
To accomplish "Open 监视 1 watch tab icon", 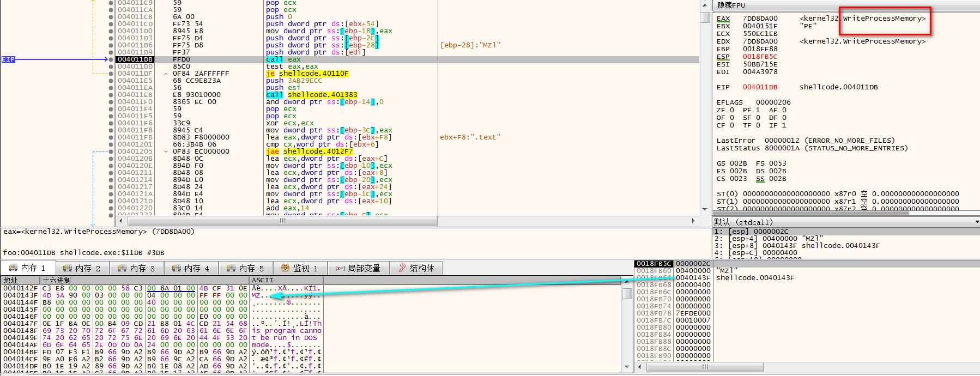I will pyautogui.click(x=285, y=268).
